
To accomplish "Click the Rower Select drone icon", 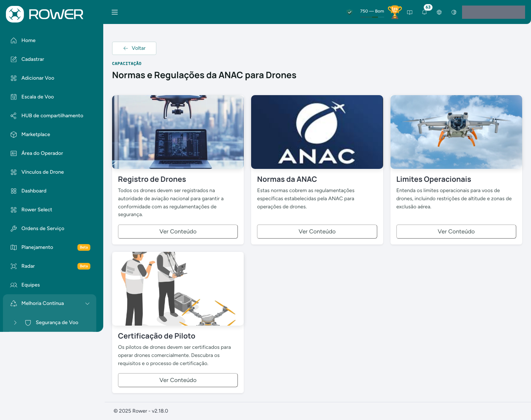I will click(x=14, y=210).
